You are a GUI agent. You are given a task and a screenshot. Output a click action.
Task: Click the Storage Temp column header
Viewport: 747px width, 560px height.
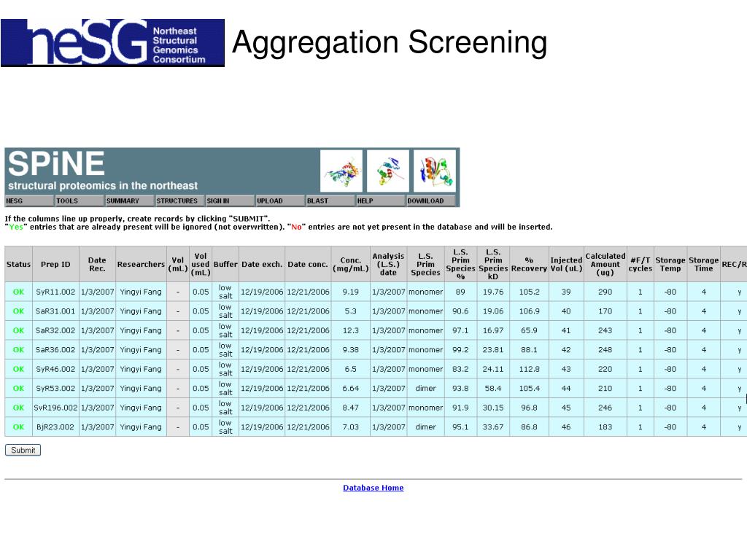[x=670, y=264]
